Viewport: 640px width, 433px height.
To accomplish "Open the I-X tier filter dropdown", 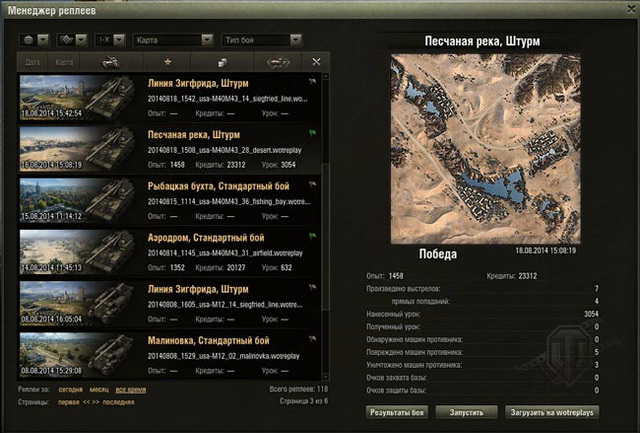I will pyautogui.click(x=110, y=40).
